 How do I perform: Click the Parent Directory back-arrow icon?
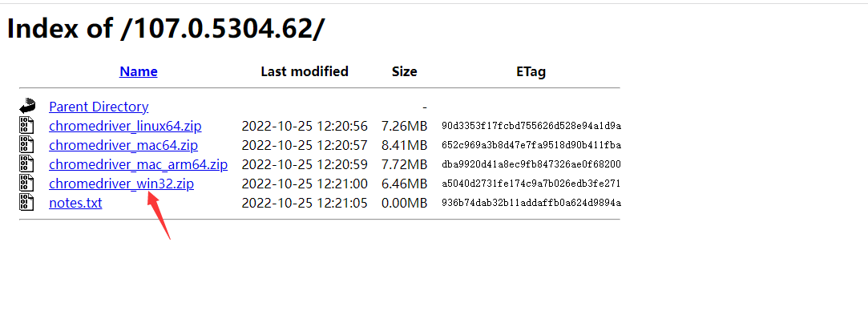tap(27, 107)
